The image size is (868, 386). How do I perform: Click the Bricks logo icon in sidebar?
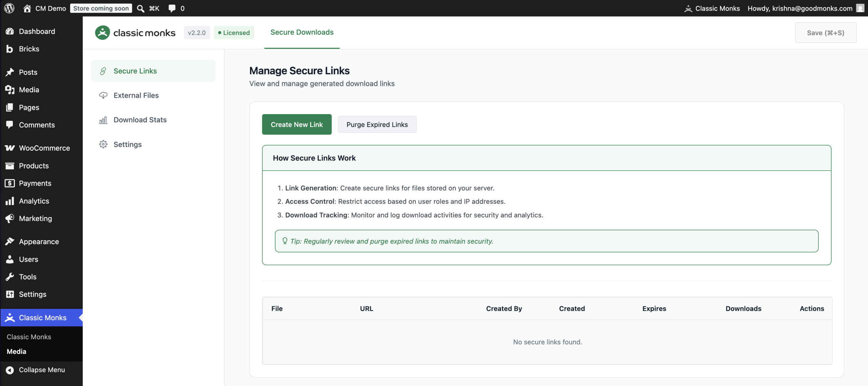[10, 49]
